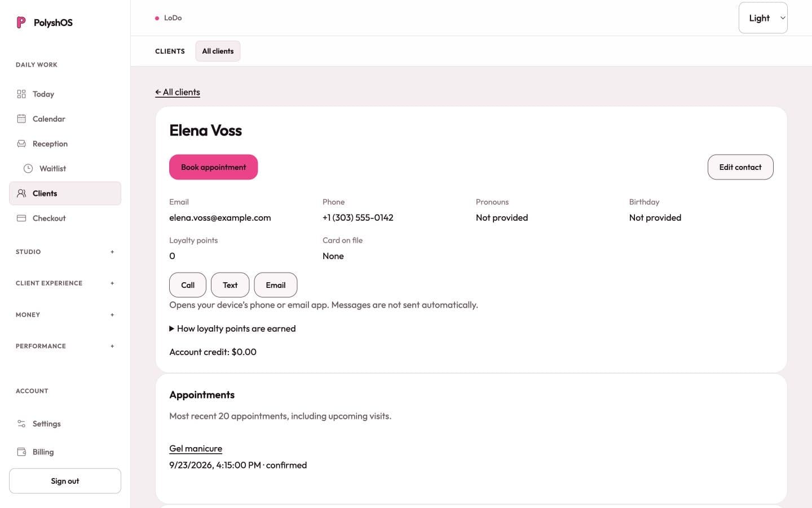Click the Book appointment button

point(213,167)
